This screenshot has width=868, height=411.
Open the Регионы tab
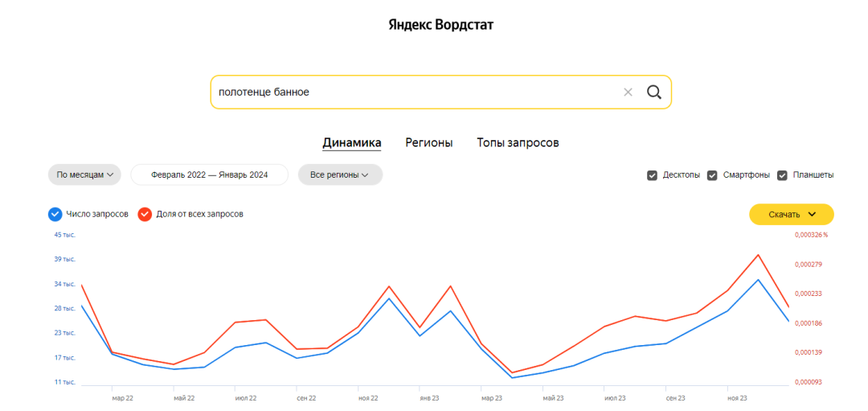[429, 143]
